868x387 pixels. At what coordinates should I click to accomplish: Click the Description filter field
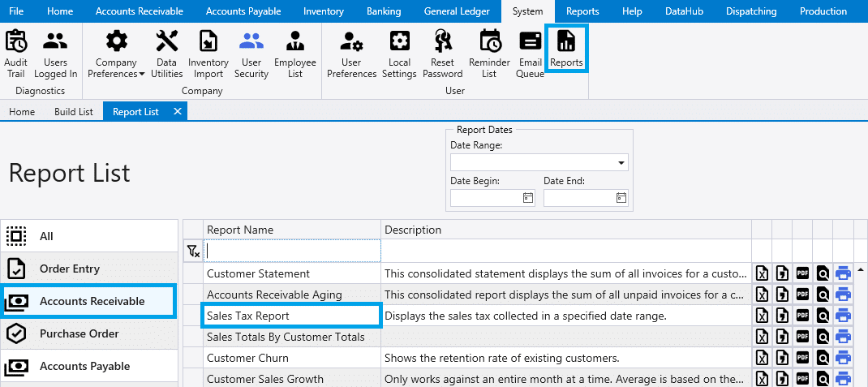(x=566, y=252)
